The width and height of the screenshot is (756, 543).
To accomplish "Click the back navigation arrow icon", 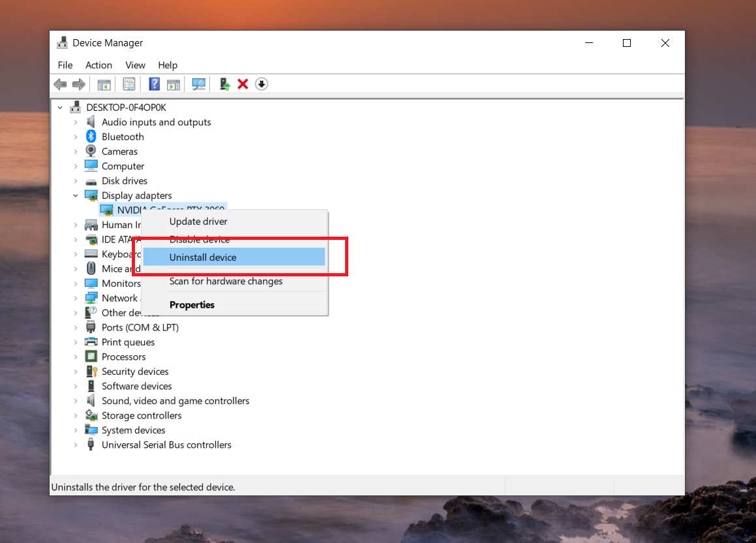I will (x=60, y=83).
